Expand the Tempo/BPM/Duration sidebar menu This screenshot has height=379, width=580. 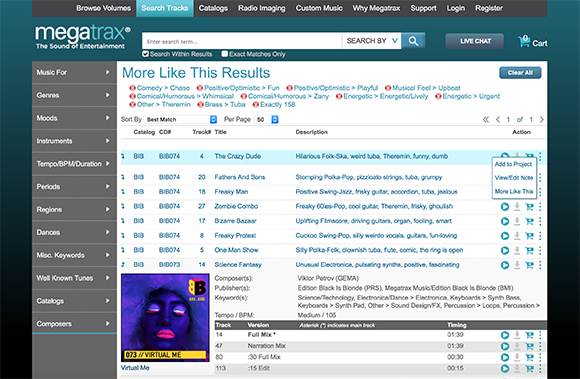[x=74, y=164]
